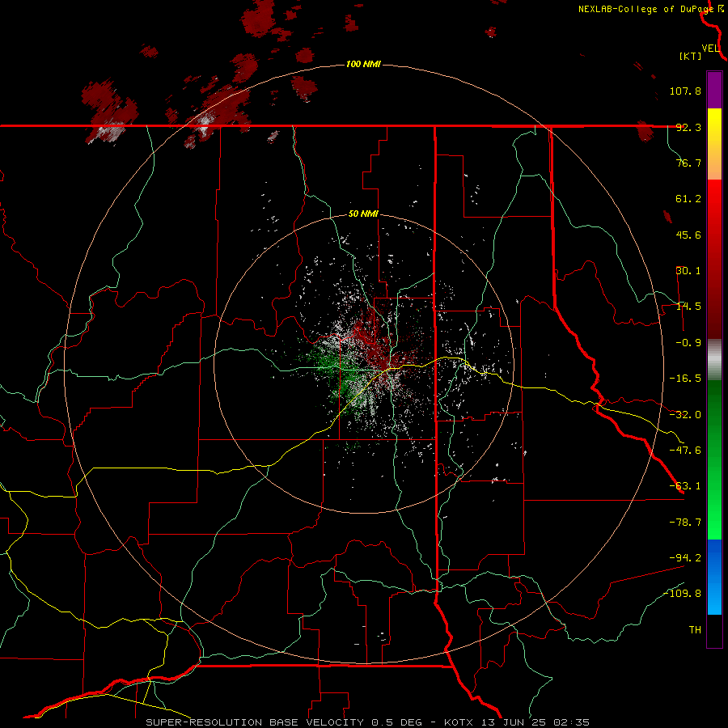The height and width of the screenshot is (728, 728).
Task: Select the -63.1 velocity scale value
Action: (x=685, y=486)
